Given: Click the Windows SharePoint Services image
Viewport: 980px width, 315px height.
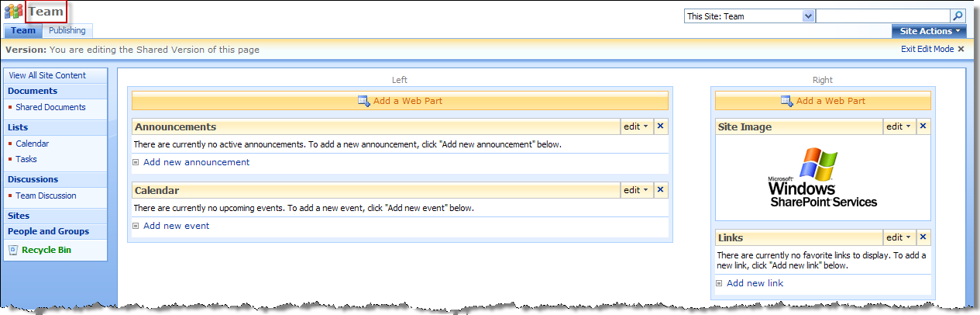Looking at the screenshot, I should [x=823, y=178].
